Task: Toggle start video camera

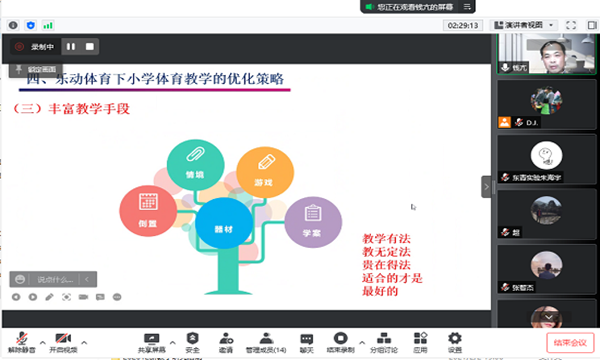Action: click(x=63, y=343)
